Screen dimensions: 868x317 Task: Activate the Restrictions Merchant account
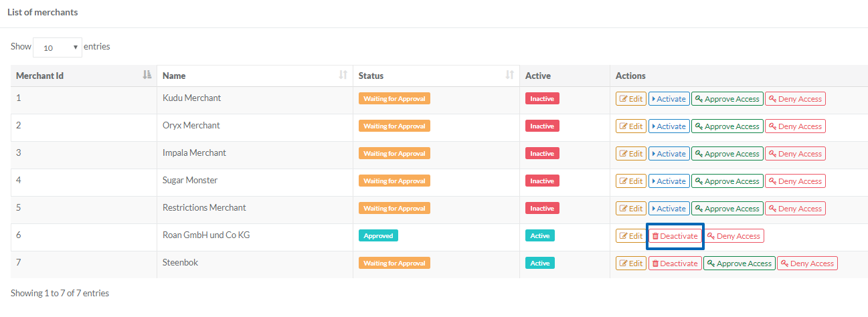[669, 209]
